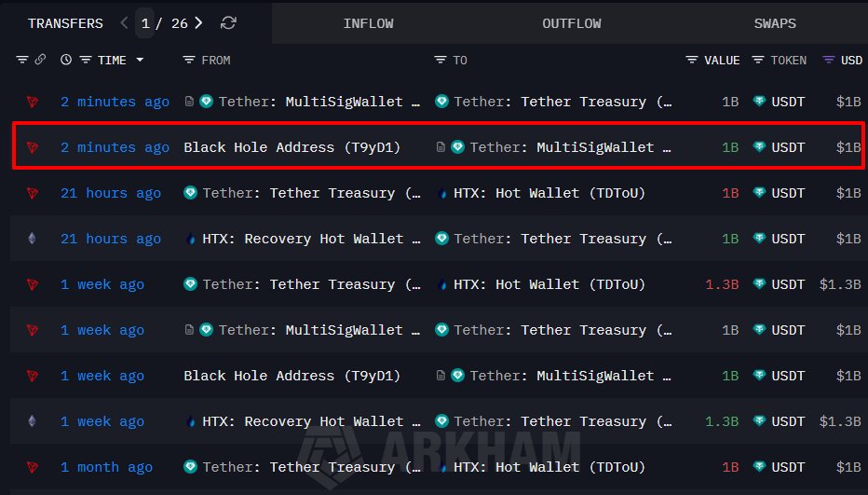Switch to the INFLOW tab

click(368, 23)
